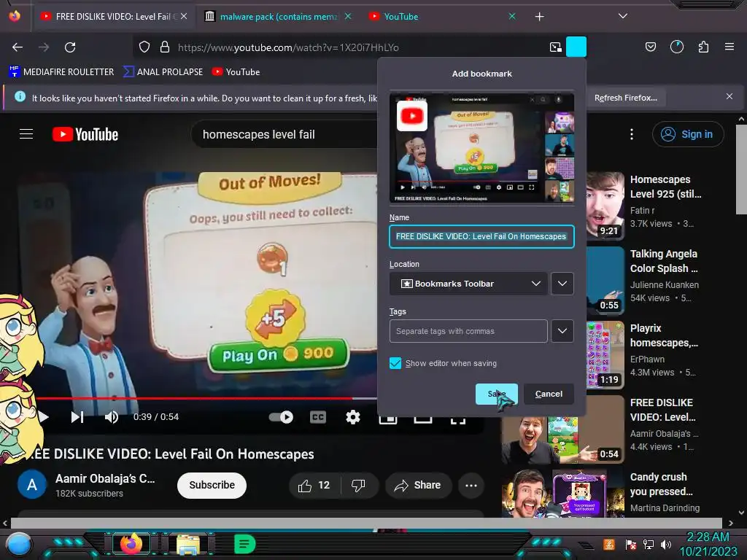The height and width of the screenshot is (560, 747).
Task: Click the address bar URL
Action: (288, 47)
